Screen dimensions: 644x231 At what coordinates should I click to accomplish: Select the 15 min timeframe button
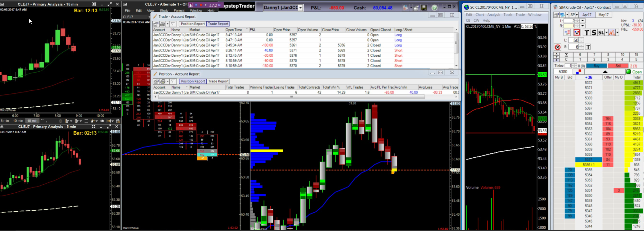pos(32,121)
